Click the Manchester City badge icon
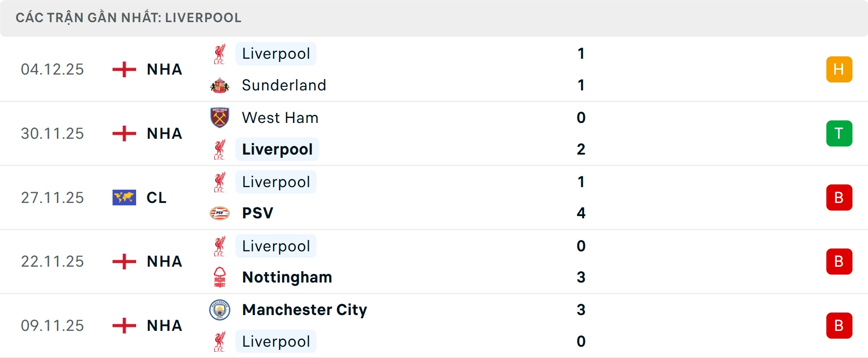Viewport: 868px width, 358px height. pyautogui.click(x=220, y=310)
